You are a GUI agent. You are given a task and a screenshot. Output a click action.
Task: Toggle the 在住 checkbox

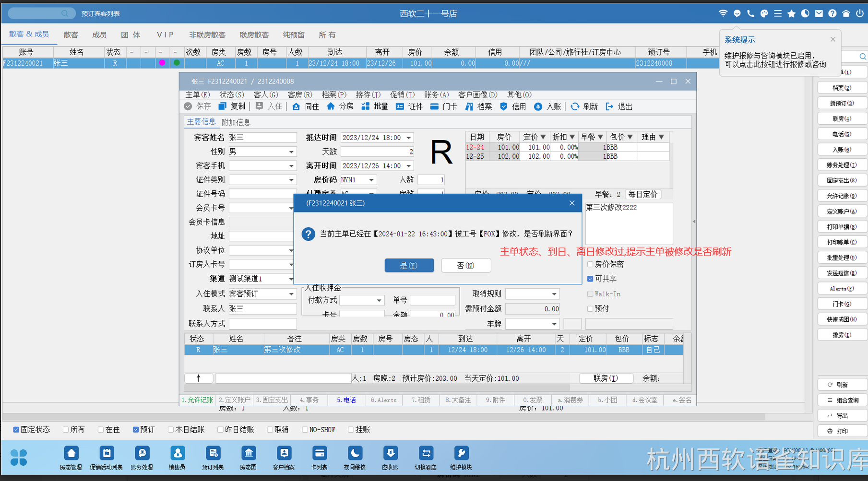(101, 430)
